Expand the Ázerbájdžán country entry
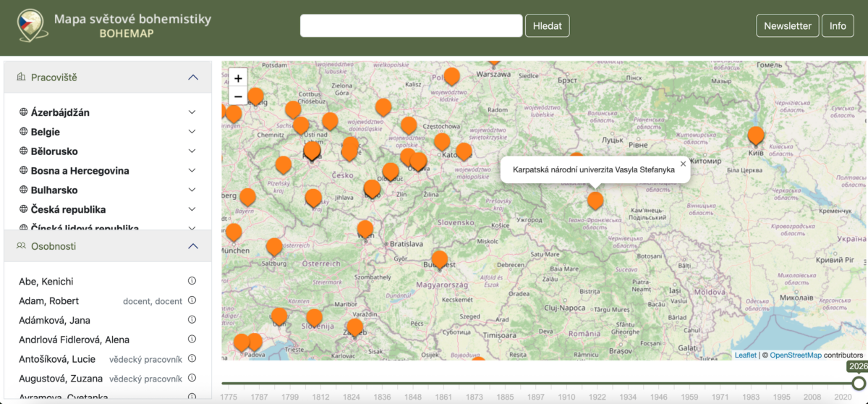This screenshot has width=868, height=404. tap(192, 112)
